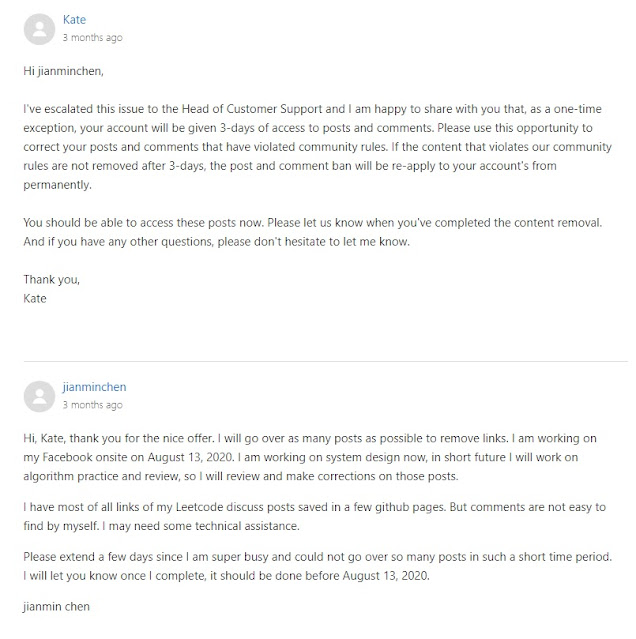This screenshot has height=639, width=636.
Task: Open Kate's profile via her name link
Action: tap(74, 19)
